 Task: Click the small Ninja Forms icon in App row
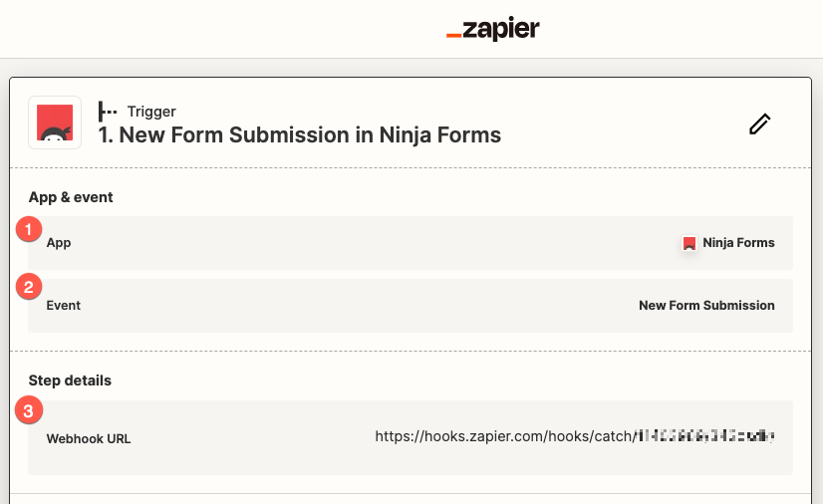click(688, 243)
